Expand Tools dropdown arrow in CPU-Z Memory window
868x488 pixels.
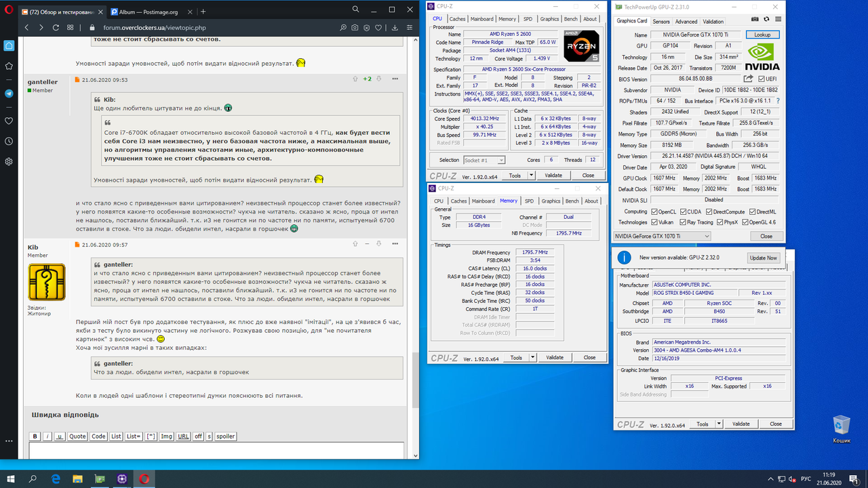click(533, 357)
